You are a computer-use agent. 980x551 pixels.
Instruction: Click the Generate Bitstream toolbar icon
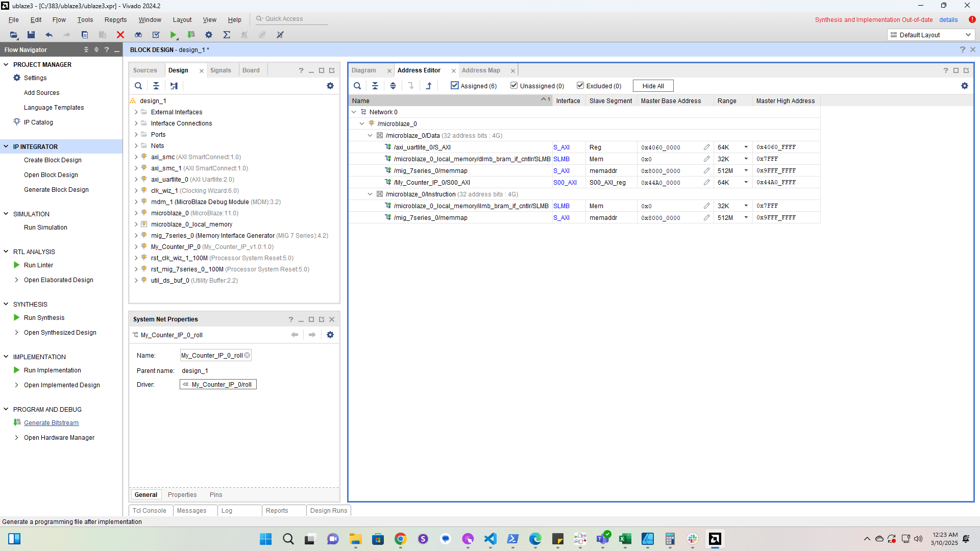tap(191, 35)
